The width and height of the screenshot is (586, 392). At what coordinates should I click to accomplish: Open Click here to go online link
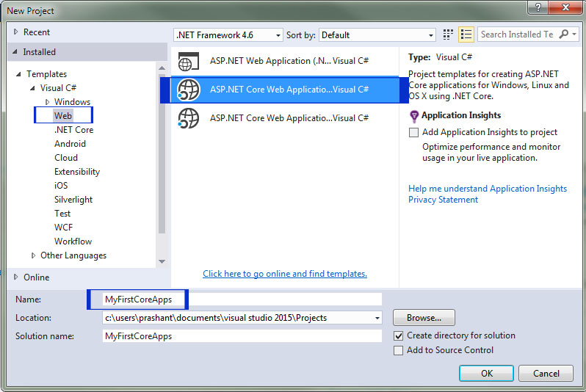tap(285, 274)
